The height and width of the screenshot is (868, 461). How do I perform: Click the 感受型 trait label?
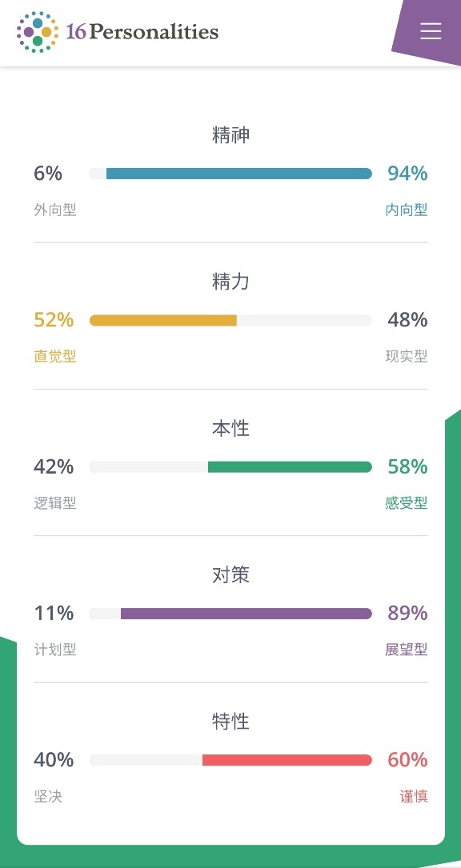(x=407, y=503)
